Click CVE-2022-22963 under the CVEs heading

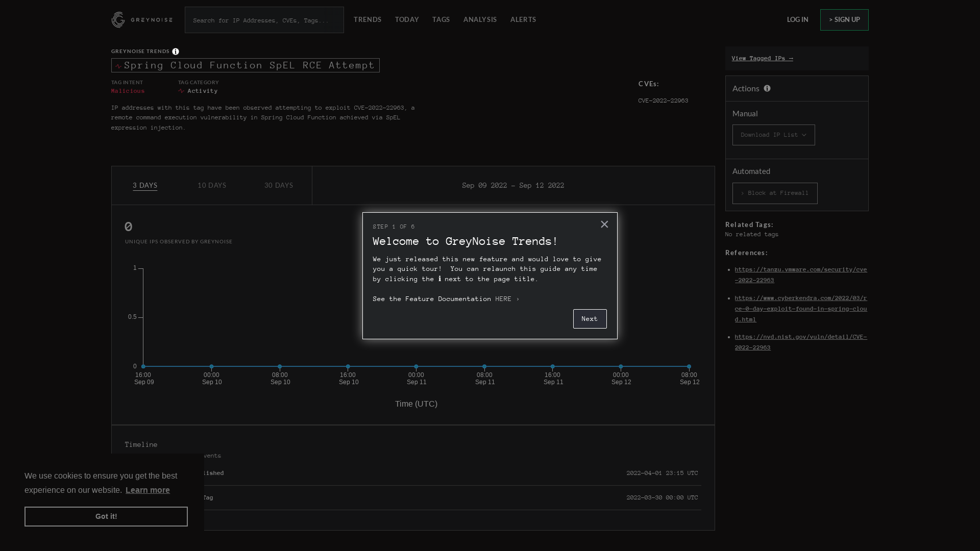(663, 101)
